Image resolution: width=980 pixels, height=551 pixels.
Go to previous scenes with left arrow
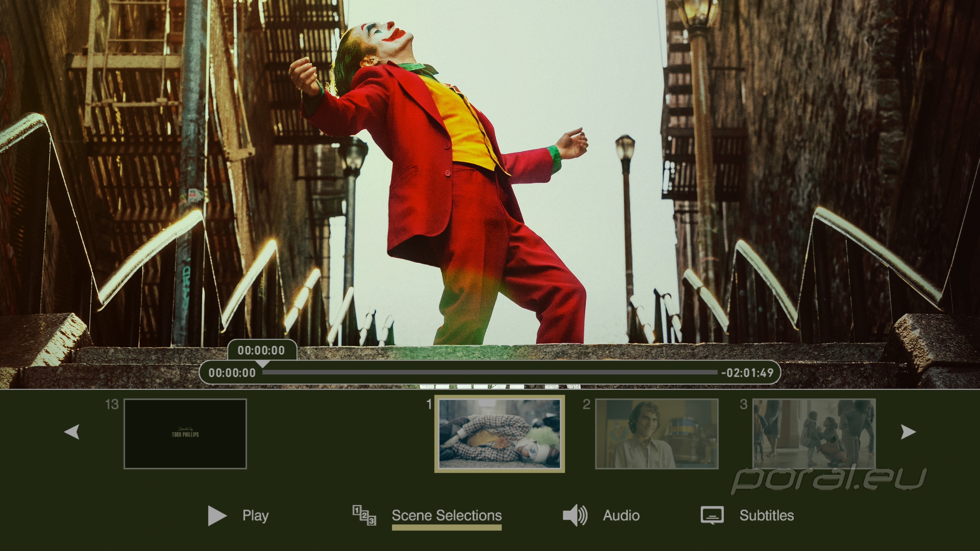pos(71,432)
